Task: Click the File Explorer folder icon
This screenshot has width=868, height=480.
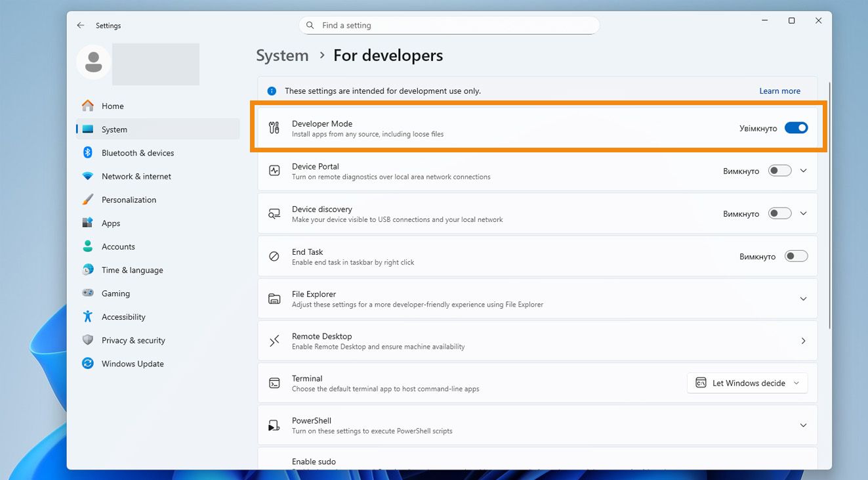Action: [274, 299]
